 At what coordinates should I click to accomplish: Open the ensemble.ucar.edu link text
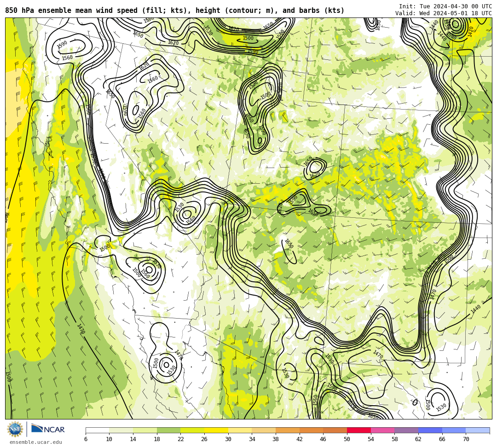pos(36,442)
